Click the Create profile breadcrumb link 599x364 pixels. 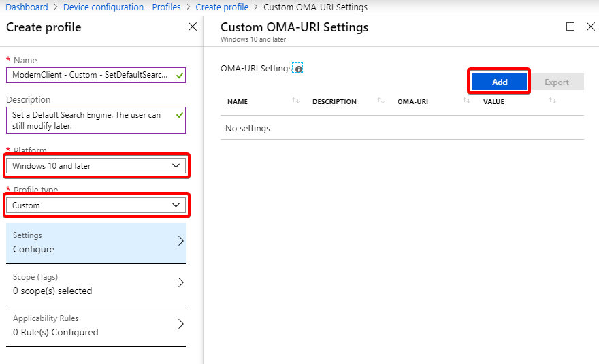pos(222,7)
